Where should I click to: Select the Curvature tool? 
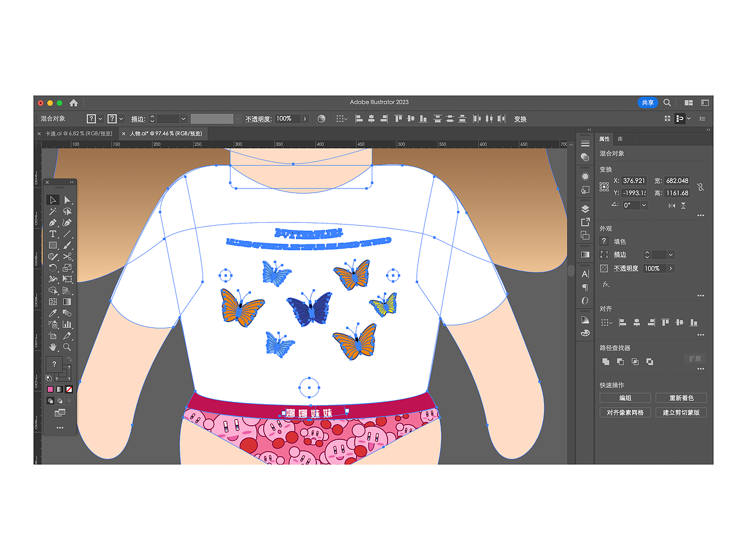coord(67,222)
